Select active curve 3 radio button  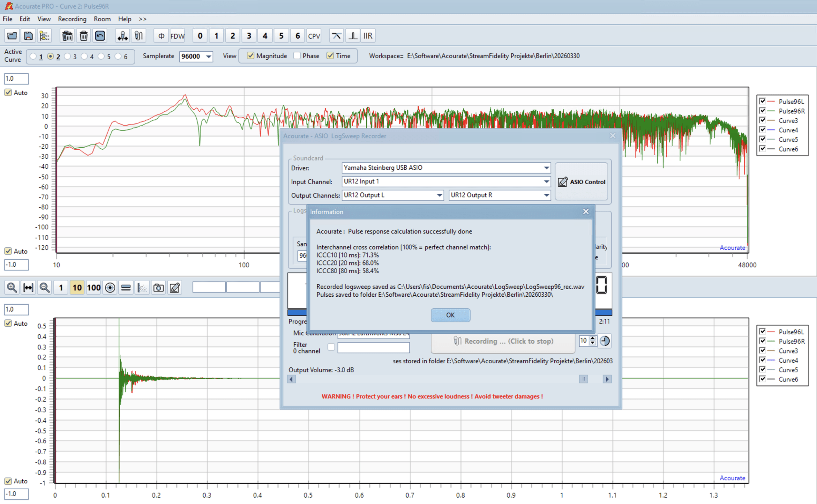click(x=68, y=56)
